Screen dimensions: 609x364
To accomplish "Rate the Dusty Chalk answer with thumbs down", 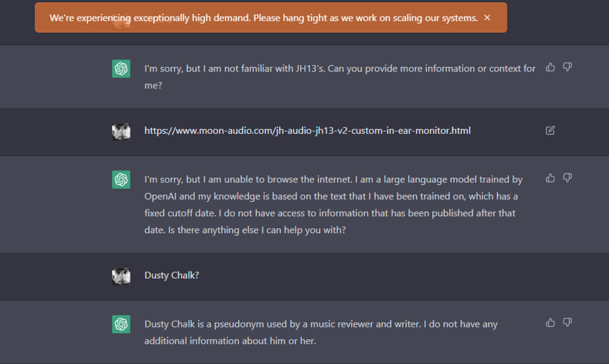I will point(567,323).
